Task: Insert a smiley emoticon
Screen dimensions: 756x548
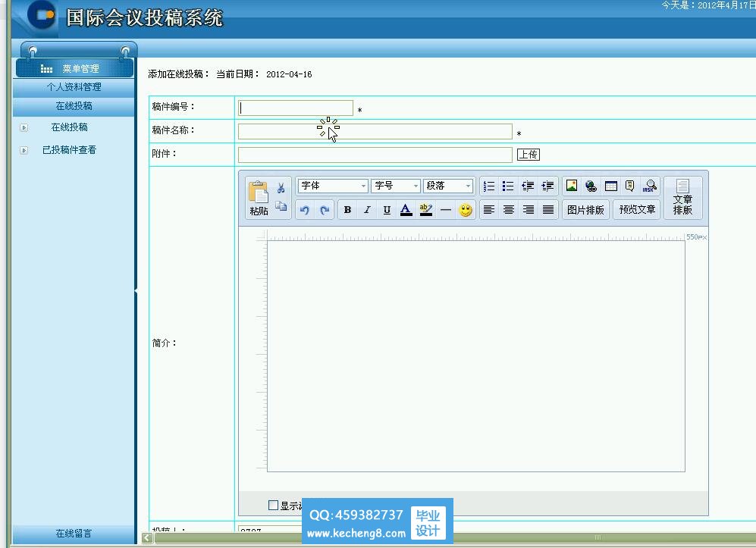Action: coord(466,210)
